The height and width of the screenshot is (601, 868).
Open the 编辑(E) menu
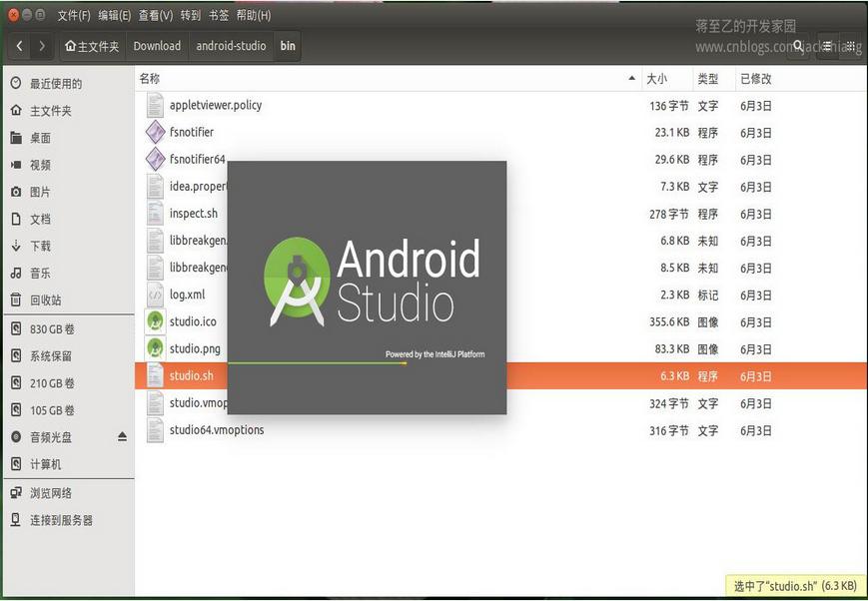pos(115,16)
